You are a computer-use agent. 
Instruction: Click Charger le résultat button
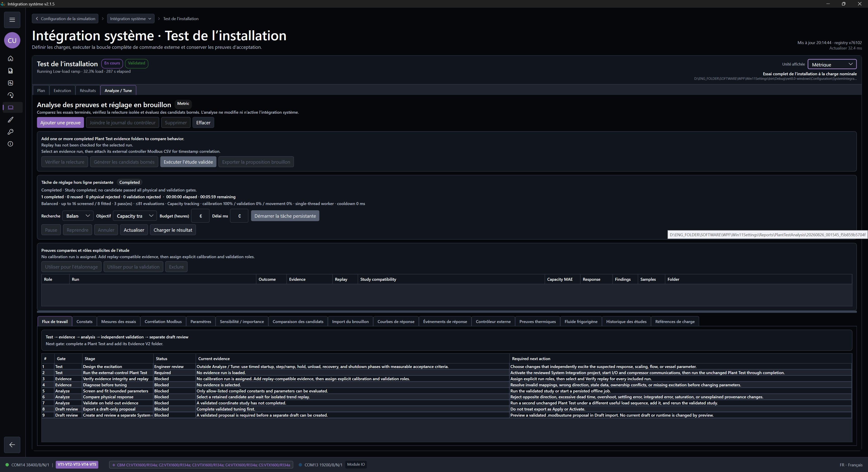(173, 230)
